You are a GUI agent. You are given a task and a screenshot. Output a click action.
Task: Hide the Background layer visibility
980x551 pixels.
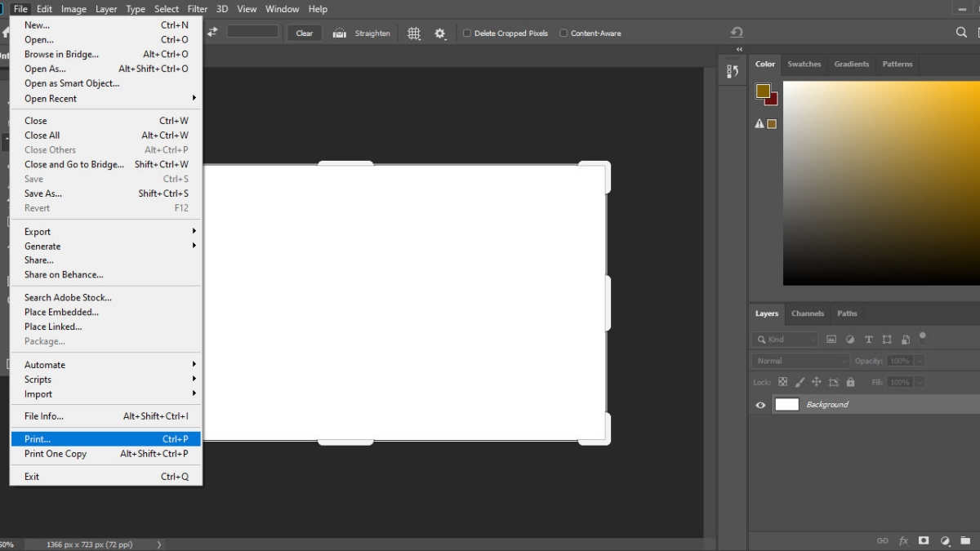click(760, 404)
